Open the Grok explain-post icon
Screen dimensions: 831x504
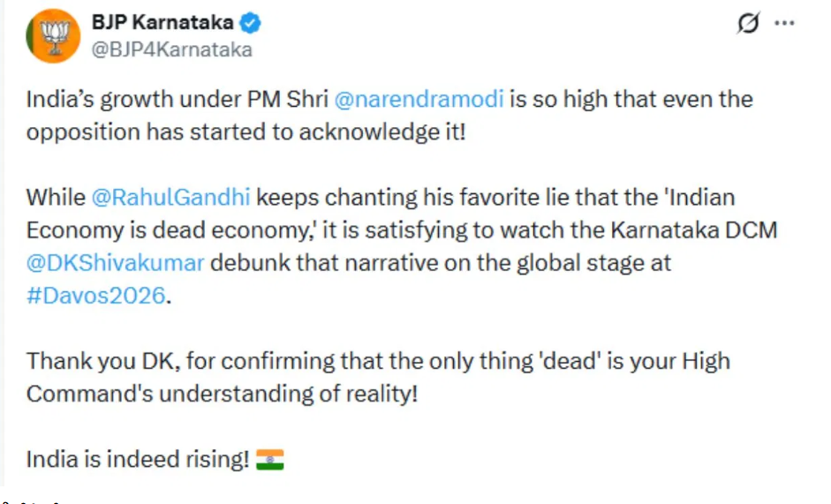[748, 25]
